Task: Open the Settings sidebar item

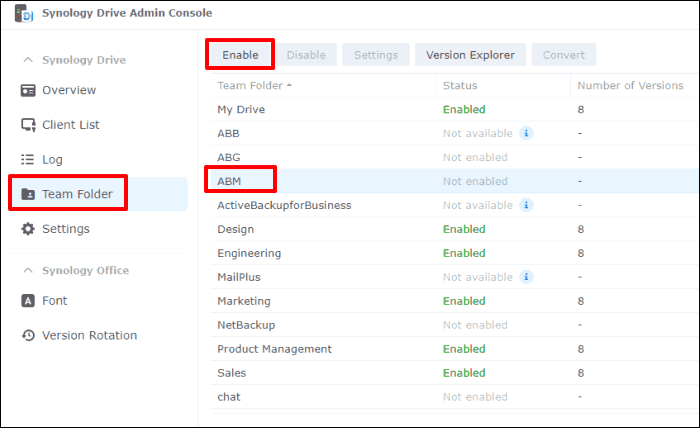Action: click(65, 229)
